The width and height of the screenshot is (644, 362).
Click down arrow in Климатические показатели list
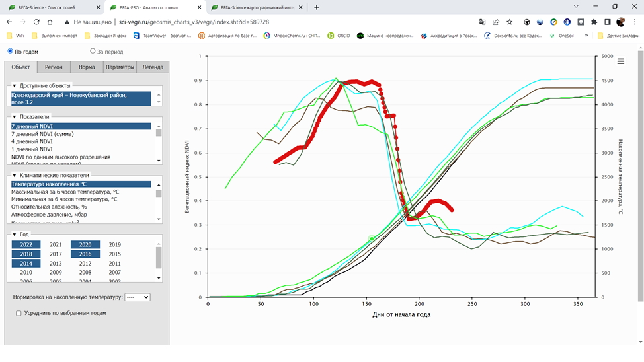[159, 219]
